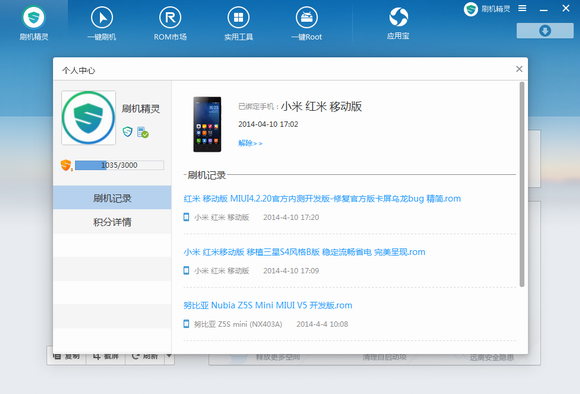Click the phone icon beside 2014-4-10 17:09
Viewport: 580px width, 394px height.
point(186,270)
